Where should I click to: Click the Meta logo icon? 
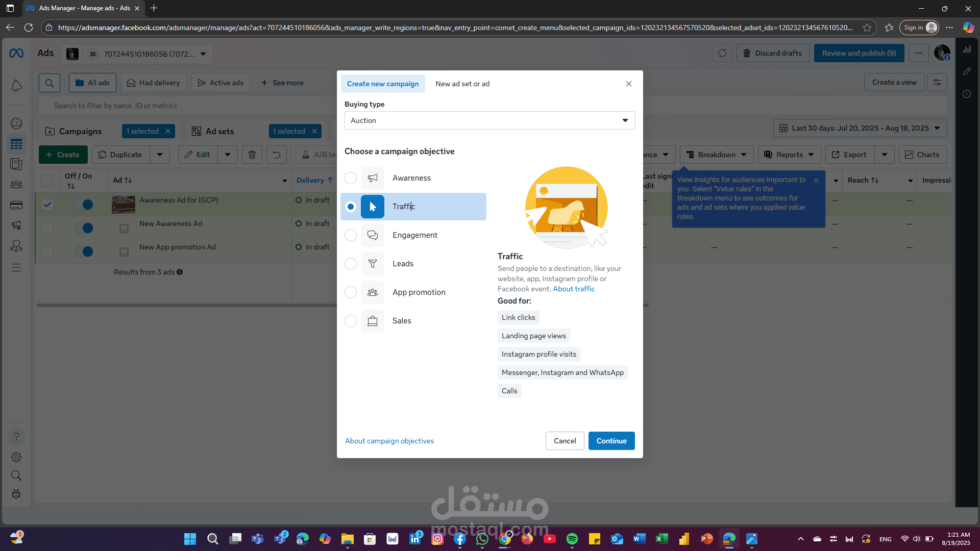16,53
